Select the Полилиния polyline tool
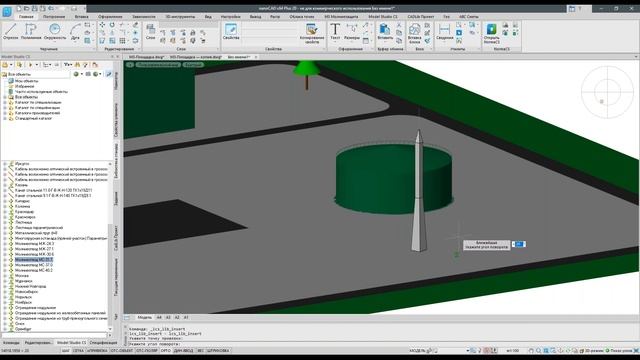This screenshot has height=360, width=640. tap(31, 31)
